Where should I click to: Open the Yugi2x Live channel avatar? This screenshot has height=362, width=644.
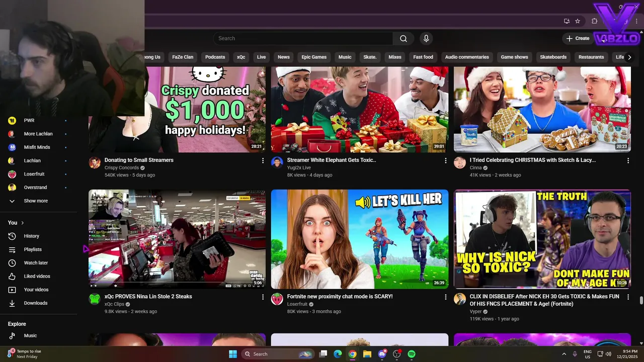point(277,162)
